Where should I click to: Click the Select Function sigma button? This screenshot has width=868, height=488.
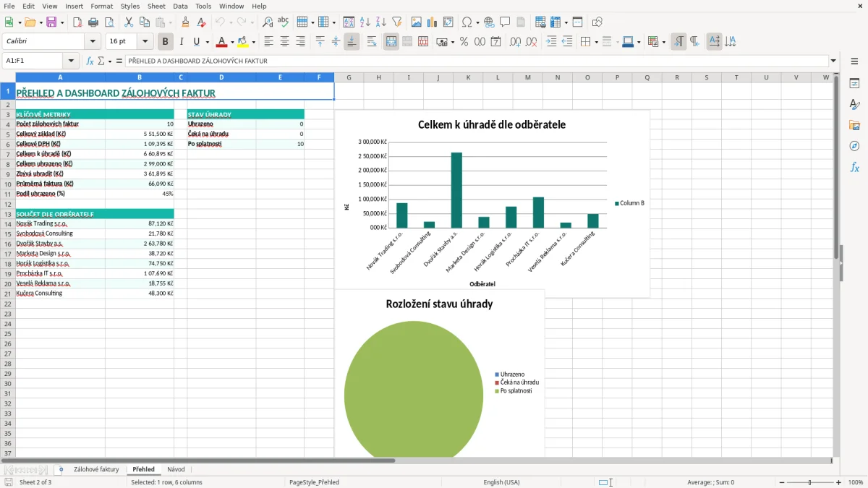pyautogui.click(x=101, y=61)
